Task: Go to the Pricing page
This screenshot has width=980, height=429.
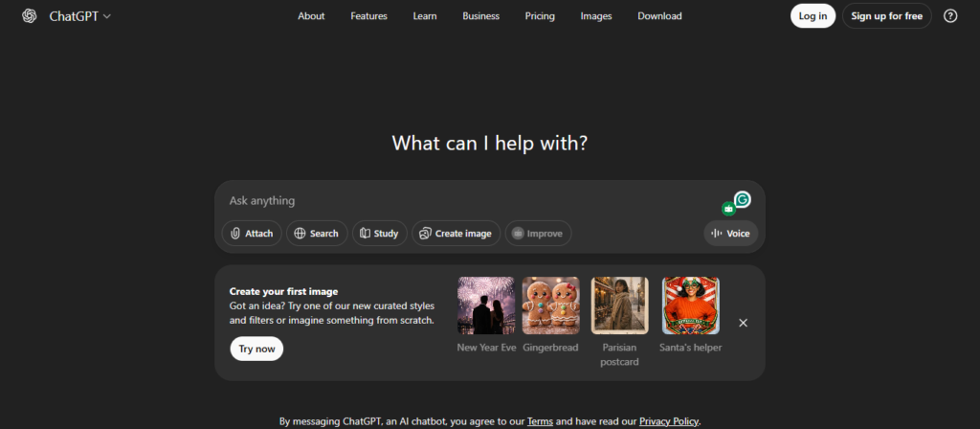Action: [x=540, y=16]
